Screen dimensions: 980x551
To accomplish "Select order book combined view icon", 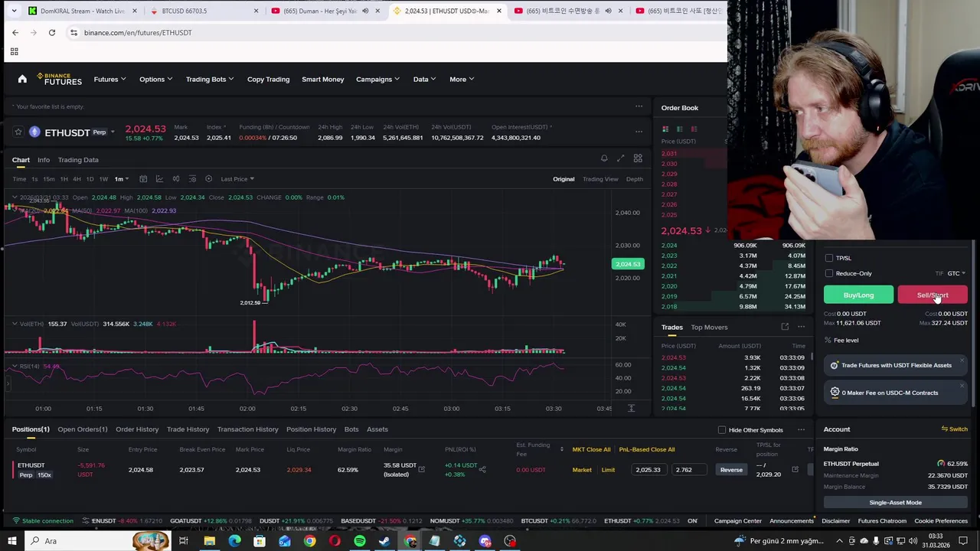I will [665, 129].
